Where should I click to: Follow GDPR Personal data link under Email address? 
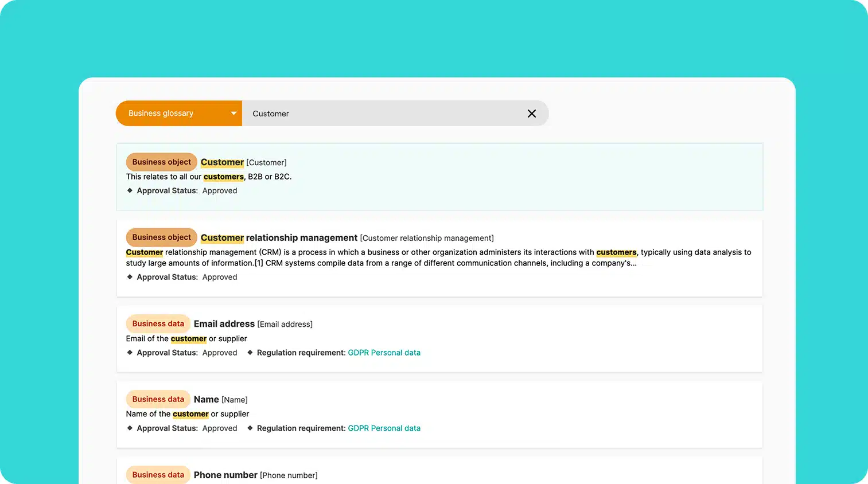tap(384, 353)
